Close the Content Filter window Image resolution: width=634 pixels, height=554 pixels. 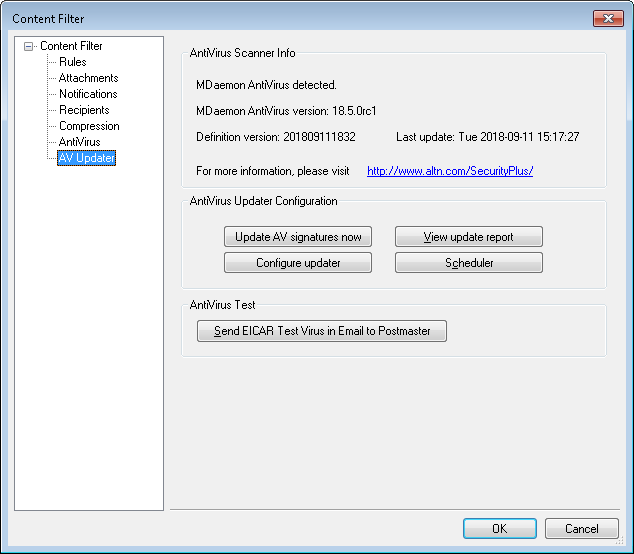click(x=608, y=19)
